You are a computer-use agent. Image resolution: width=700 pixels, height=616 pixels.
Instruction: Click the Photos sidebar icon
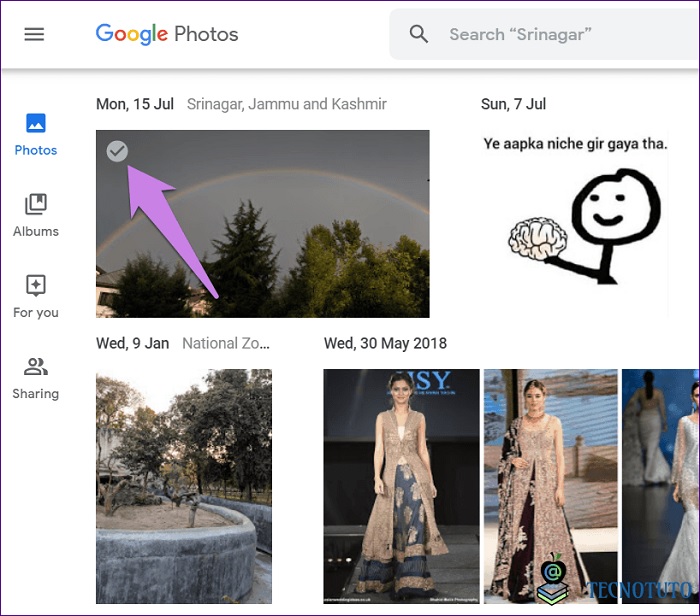(36, 125)
